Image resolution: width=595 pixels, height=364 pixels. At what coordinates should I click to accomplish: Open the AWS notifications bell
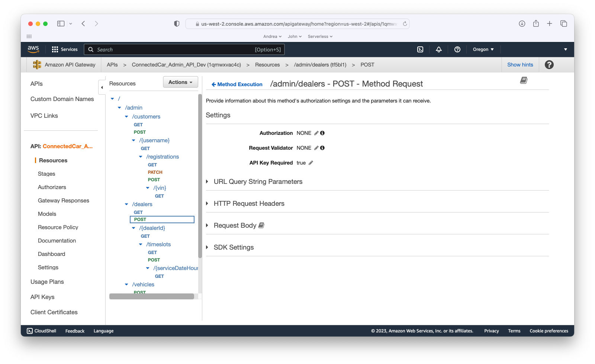tap(439, 49)
